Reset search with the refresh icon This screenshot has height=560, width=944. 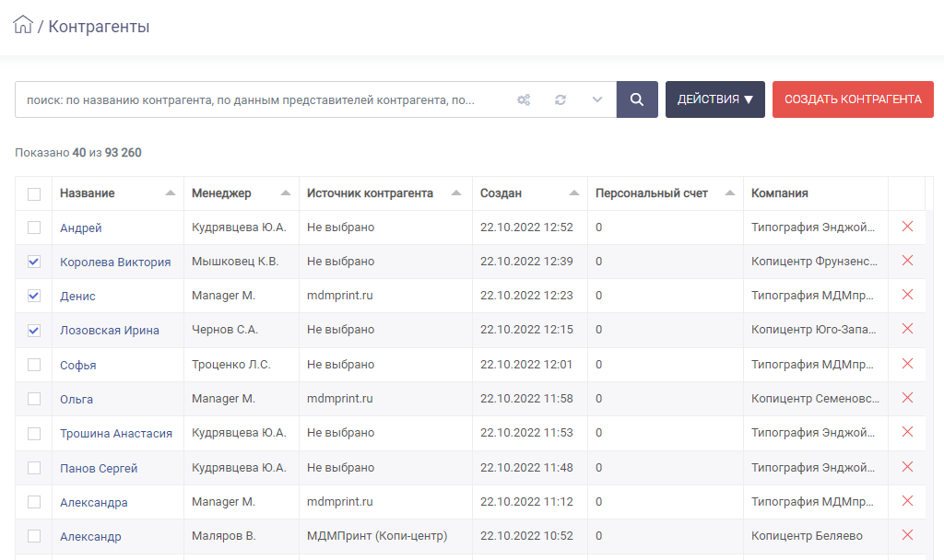coord(560,99)
